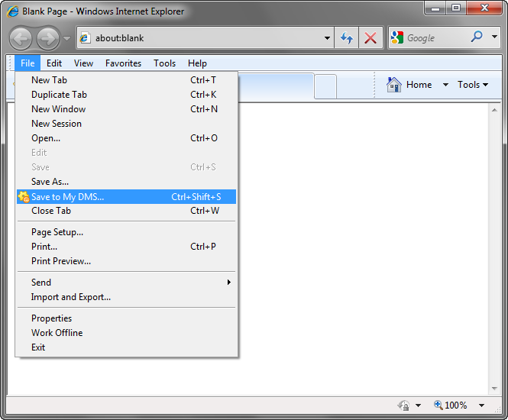This screenshot has width=508, height=420.
Task: Choose Print... menu item
Action: tap(126, 247)
